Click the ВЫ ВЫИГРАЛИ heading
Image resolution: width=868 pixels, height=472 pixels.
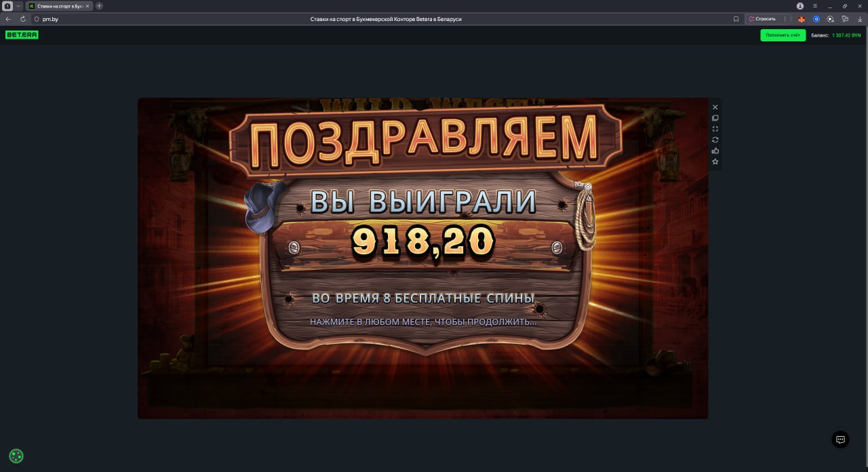(x=423, y=202)
